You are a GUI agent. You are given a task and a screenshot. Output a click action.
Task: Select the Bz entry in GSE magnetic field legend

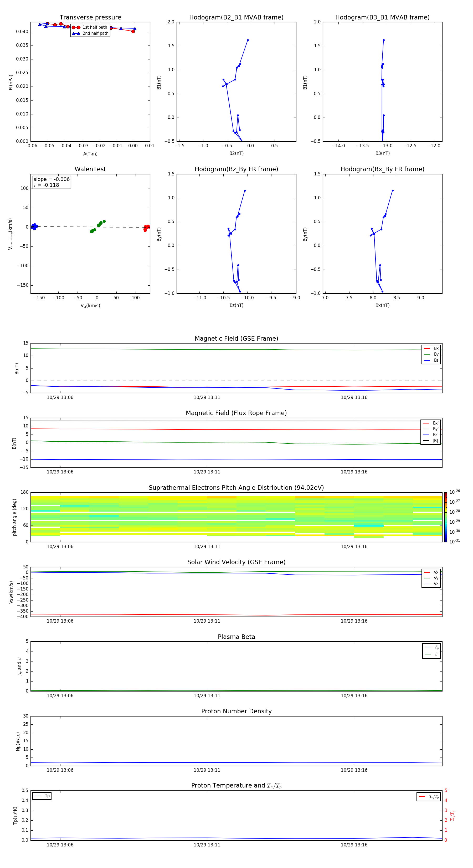[431, 361]
